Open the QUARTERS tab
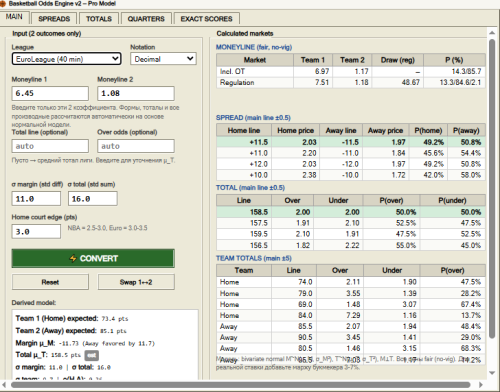Viewport: 500px width, 392px height. pyautogui.click(x=146, y=19)
